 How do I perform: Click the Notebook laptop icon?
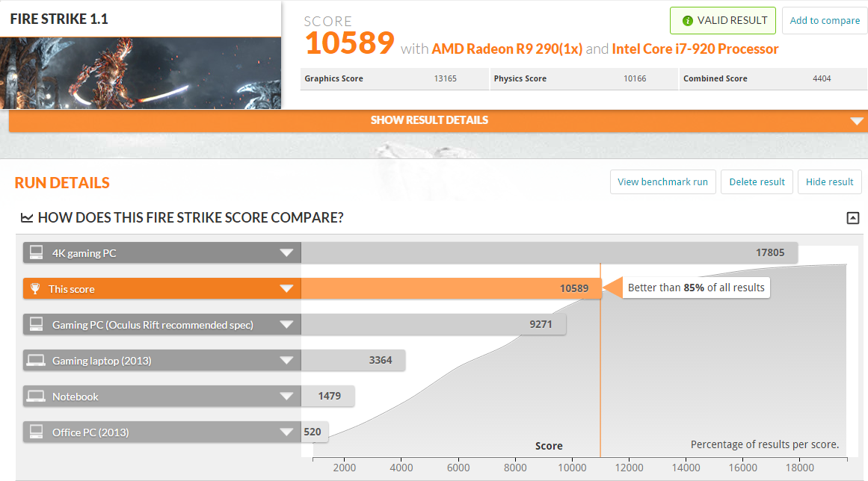[37, 397]
